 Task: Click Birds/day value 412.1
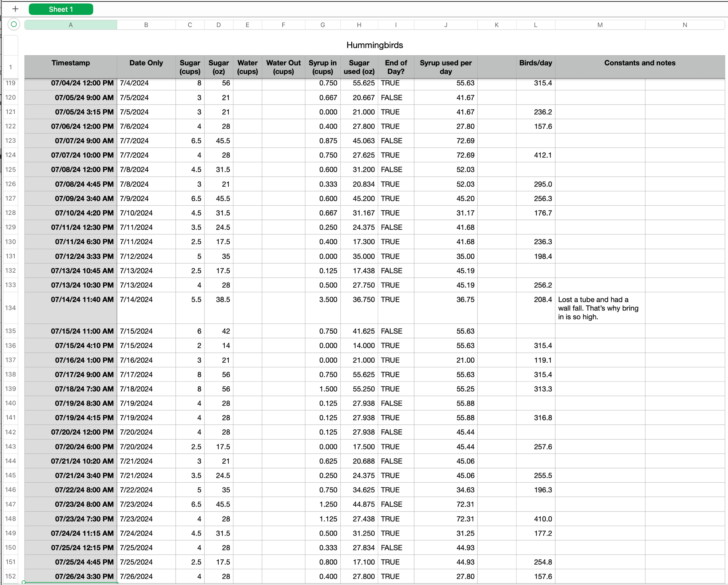click(542, 155)
